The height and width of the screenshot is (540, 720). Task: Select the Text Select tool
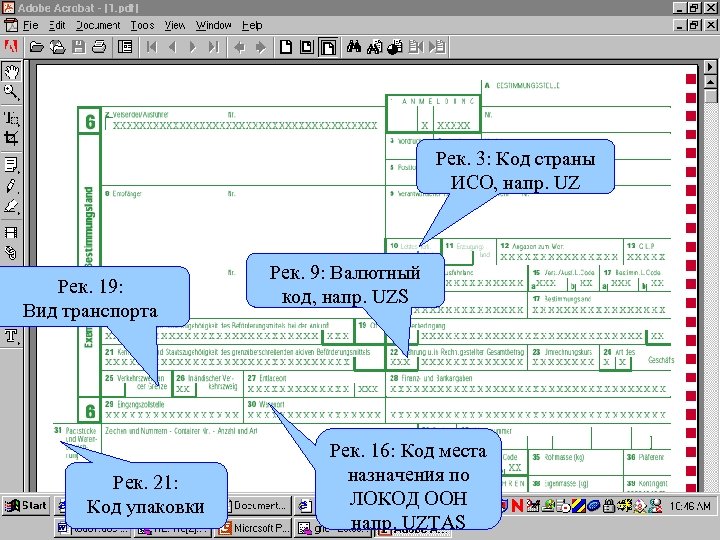coord(11,118)
